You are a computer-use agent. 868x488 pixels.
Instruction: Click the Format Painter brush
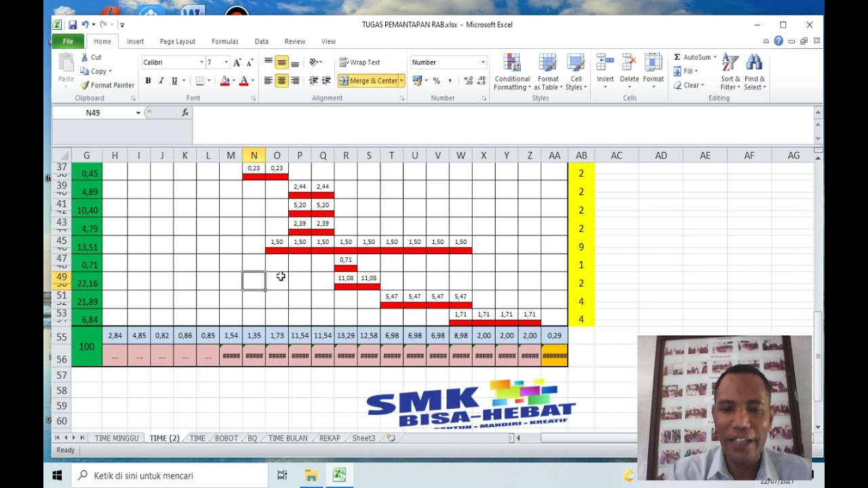coord(85,85)
